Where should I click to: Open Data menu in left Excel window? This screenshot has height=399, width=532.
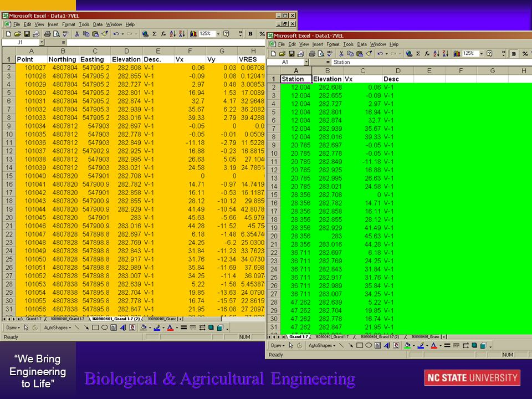point(98,24)
